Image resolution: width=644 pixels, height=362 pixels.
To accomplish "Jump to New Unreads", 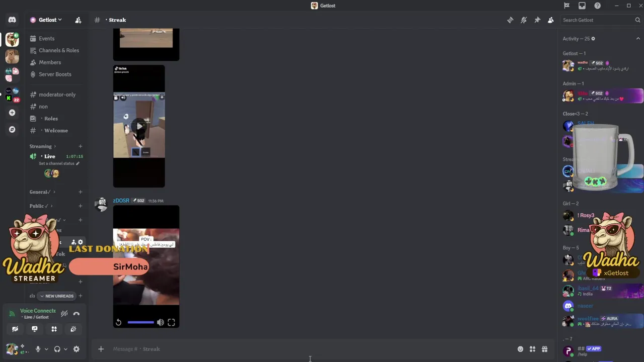I will (x=57, y=296).
